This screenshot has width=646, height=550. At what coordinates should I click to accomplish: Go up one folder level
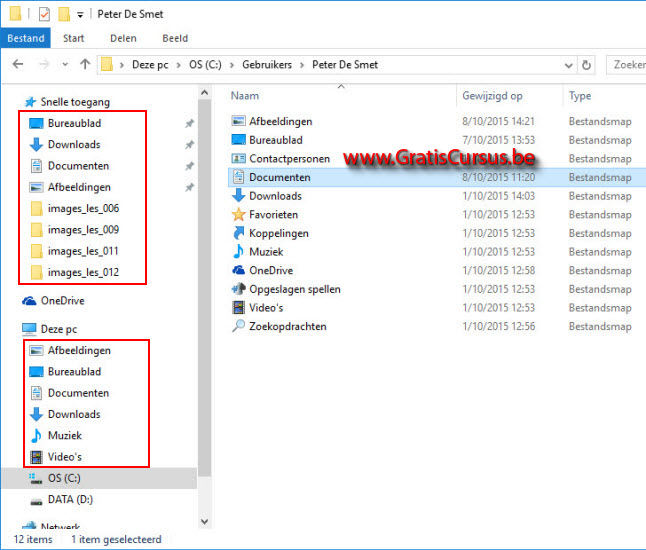point(85,64)
